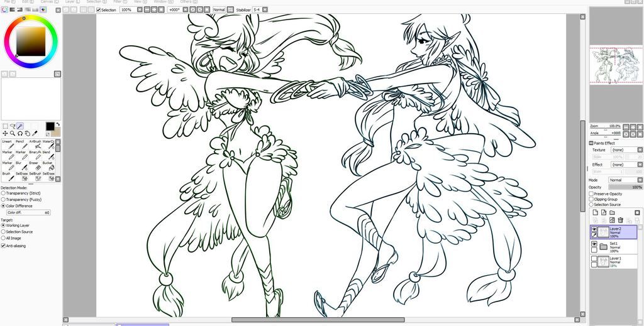Click the black foreground color swatch

click(50, 126)
